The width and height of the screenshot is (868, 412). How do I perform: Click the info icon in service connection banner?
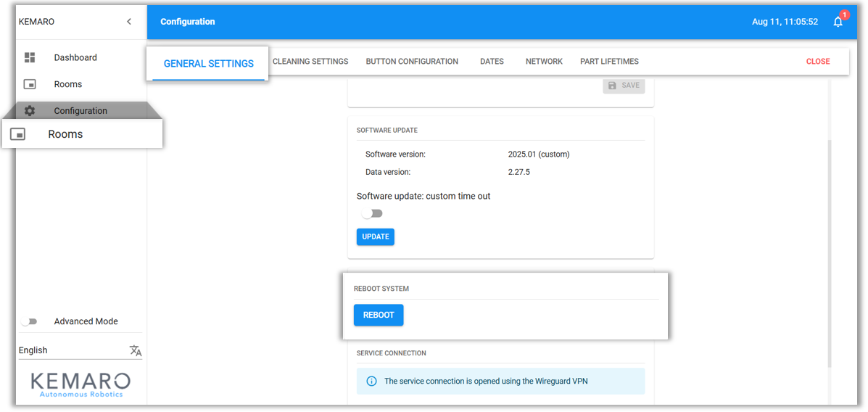[371, 381]
